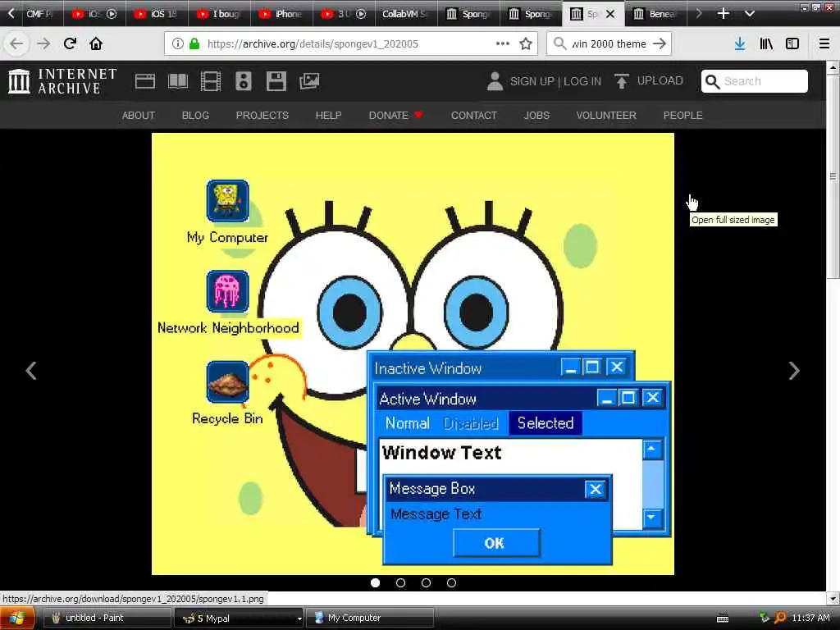Go back with the browser back arrow
Image resolution: width=840 pixels, height=630 pixels.
(16, 43)
